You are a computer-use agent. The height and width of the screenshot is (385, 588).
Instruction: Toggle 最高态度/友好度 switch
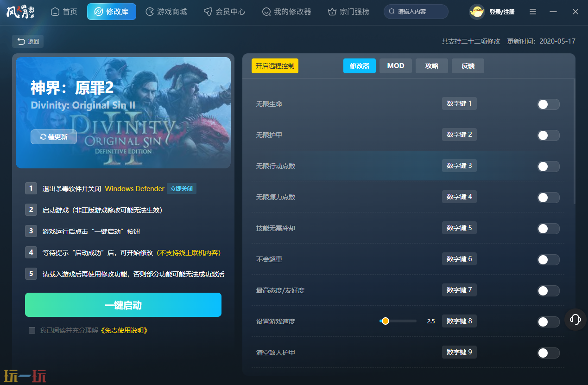[549, 291]
